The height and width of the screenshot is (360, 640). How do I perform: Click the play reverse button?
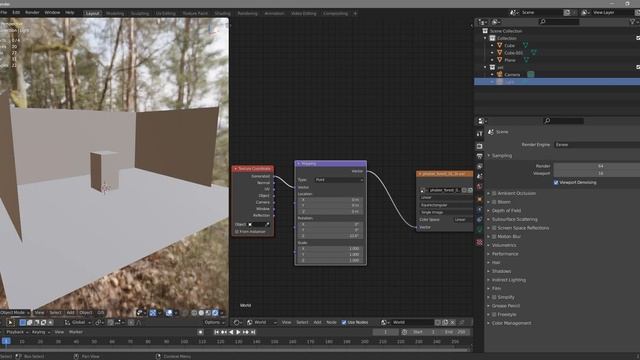[231, 332]
